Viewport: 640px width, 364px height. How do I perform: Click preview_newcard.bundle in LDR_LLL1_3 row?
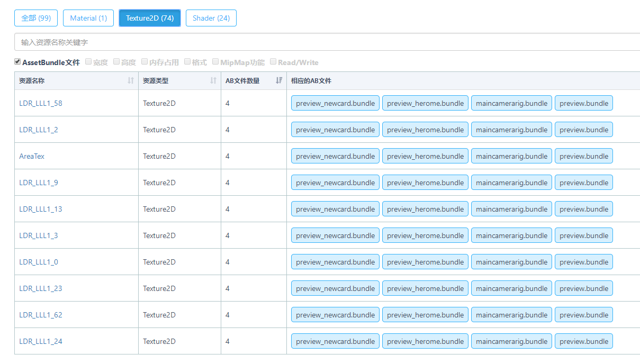pyautogui.click(x=335, y=235)
